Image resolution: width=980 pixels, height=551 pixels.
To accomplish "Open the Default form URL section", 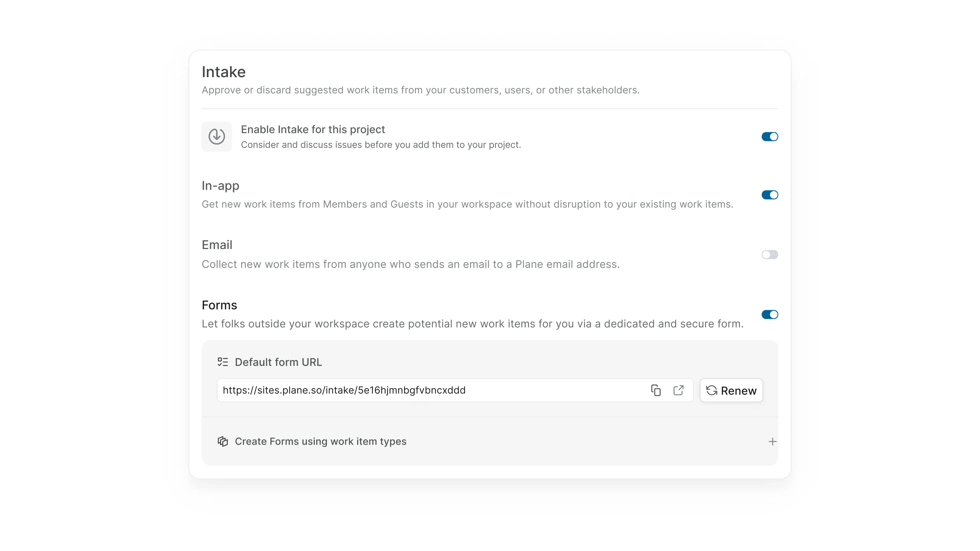I will click(x=278, y=362).
